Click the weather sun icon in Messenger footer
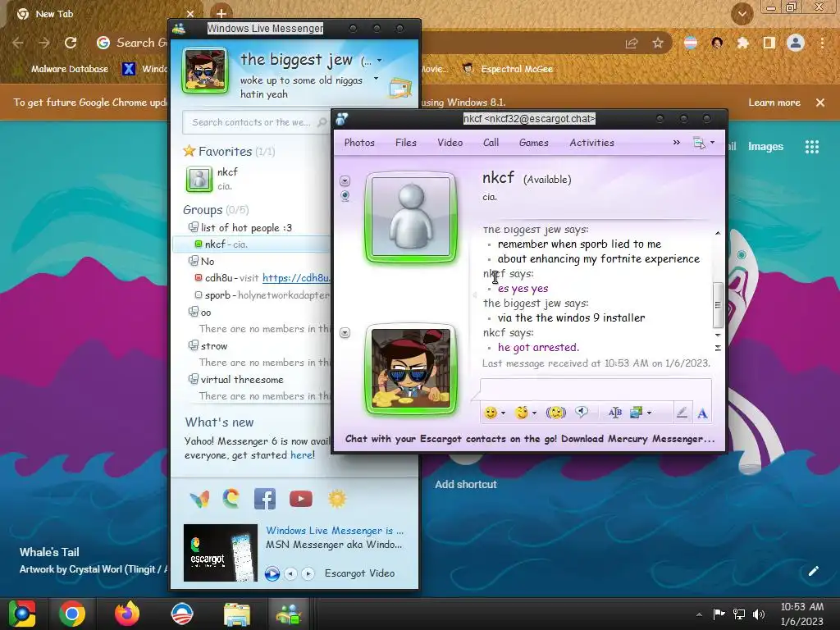 337,499
